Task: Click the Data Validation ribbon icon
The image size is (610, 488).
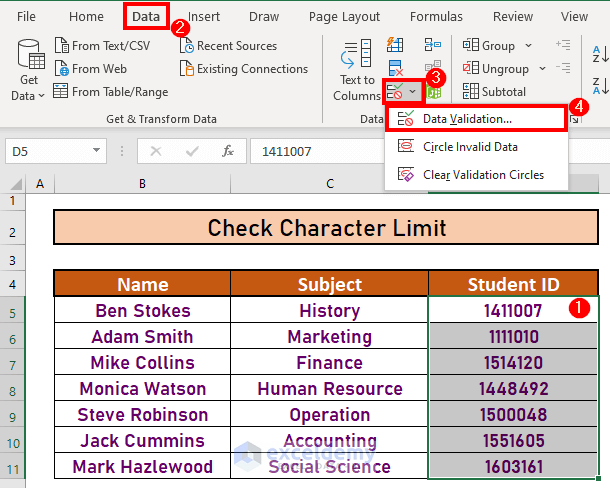Action: pyautogui.click(x=395, y=92)
